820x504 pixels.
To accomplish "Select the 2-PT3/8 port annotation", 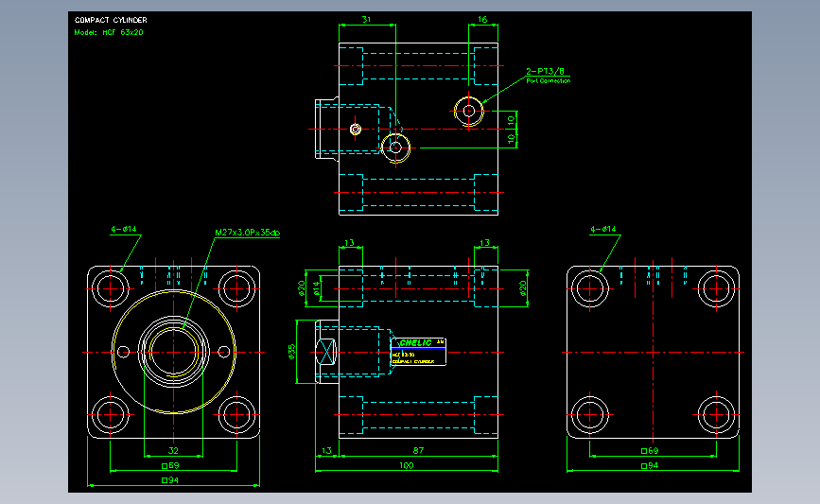I will coord(546,71).
